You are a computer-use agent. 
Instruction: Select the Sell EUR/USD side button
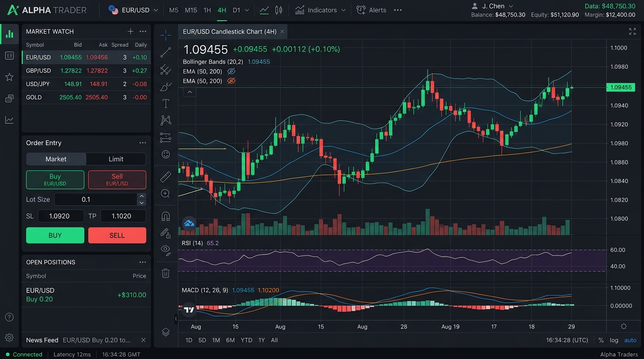pyautogui.click(x=117, y=179)
